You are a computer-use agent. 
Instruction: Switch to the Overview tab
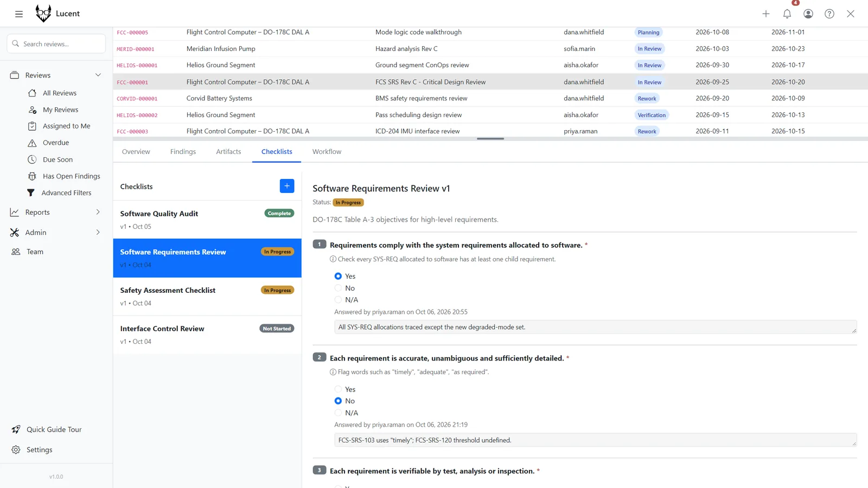136,152
